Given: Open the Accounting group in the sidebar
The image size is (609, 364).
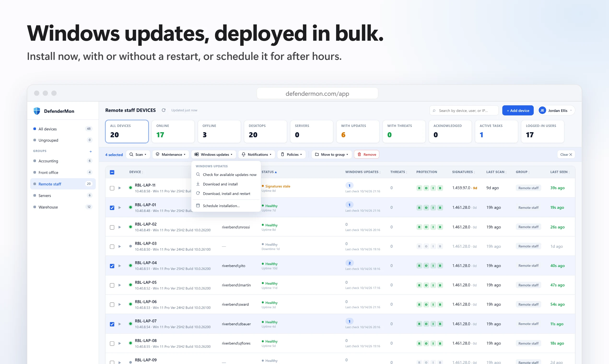Looking at the screenshot, I should pos(63,161).
